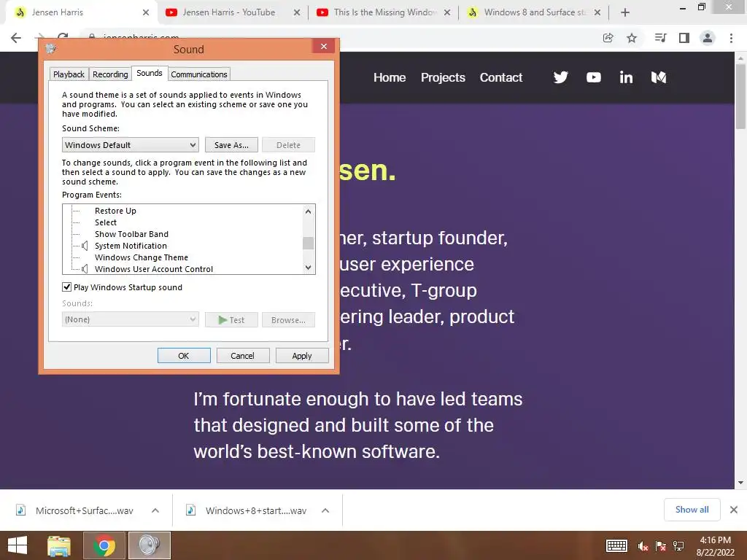
Task: Click the OK button
Action: [x=184, y=356]
